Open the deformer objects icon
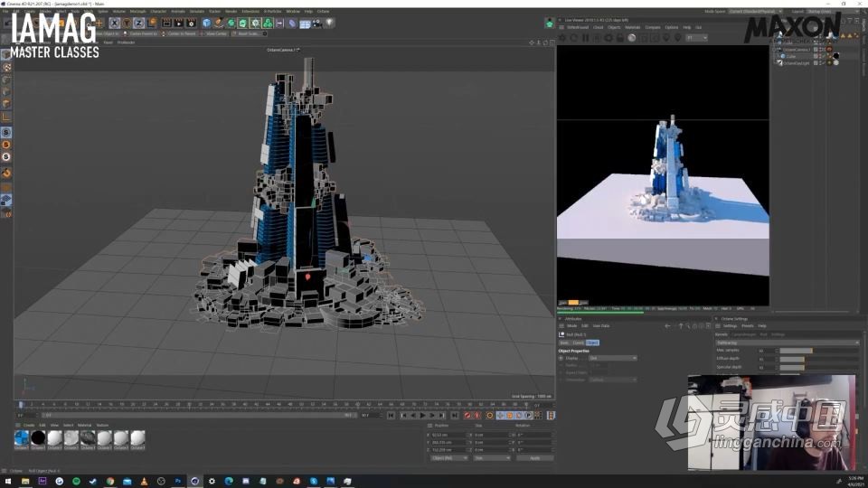Screen dimensions: 868x488 coord(292,23)
